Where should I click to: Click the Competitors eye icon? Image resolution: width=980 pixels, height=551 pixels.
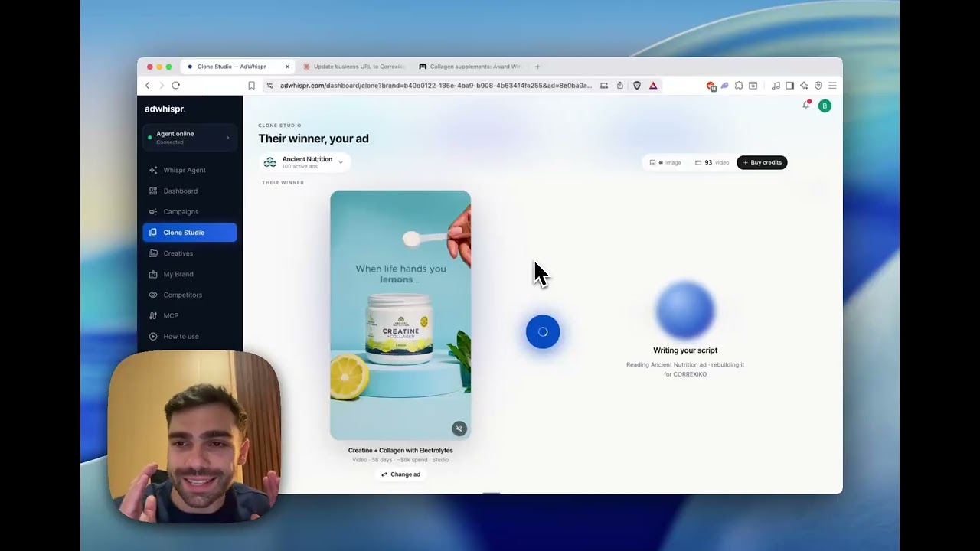[x=153, y=295]
